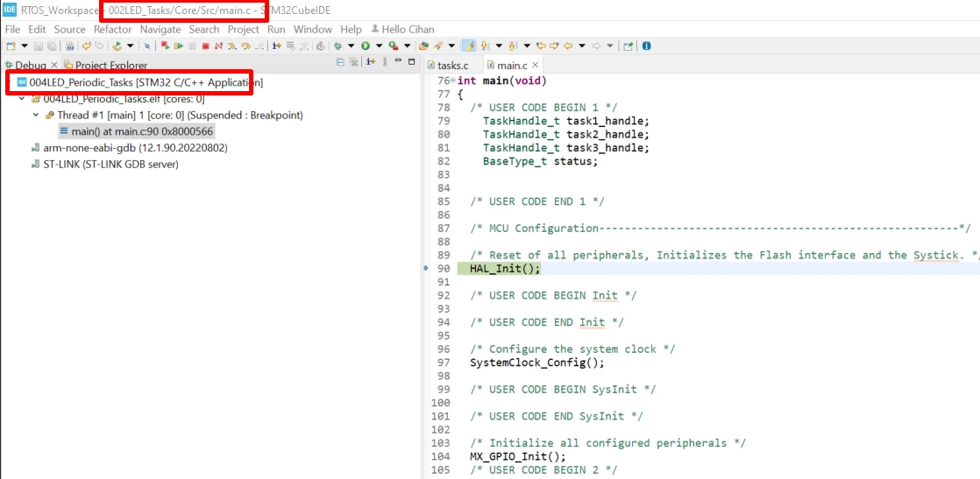The image size is (980, 479).
Task: Collapse the main function fold at line 76
Action: [x=453, y=81]
